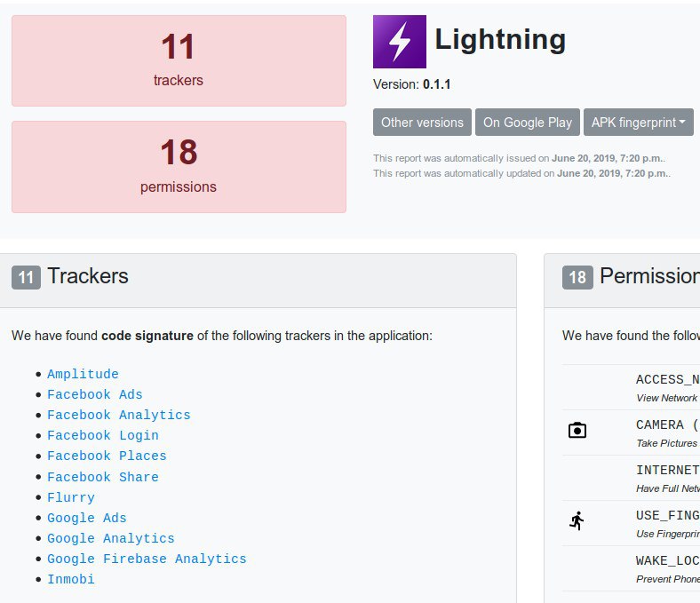Click the INTERNET permission row
This screenshot has height=603, width=700.
632,478
